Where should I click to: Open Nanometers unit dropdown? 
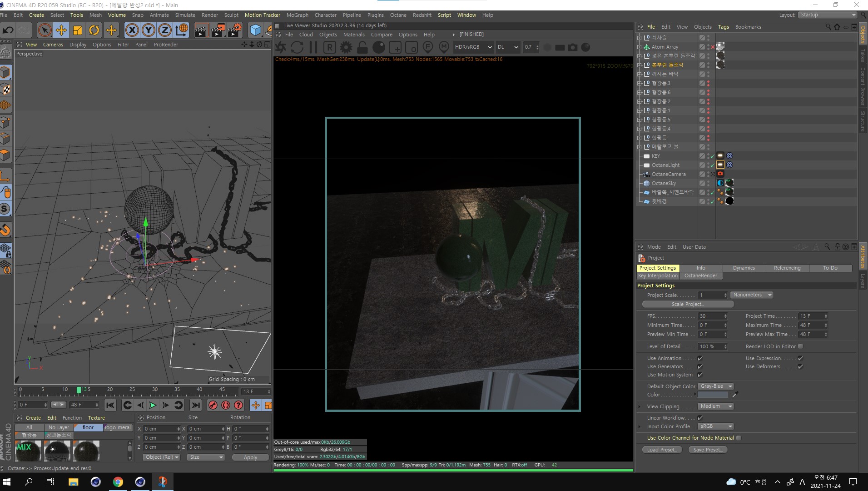[x=752, y=295]
